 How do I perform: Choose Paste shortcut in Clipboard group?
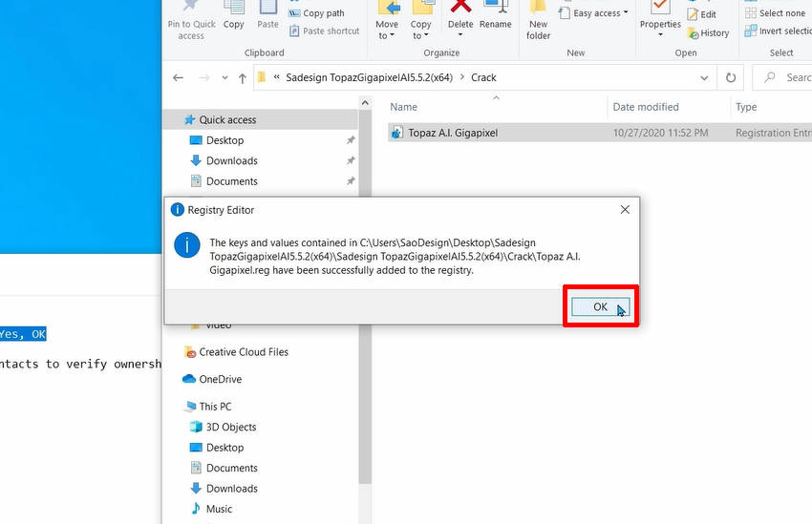click(x=324, y=31)
